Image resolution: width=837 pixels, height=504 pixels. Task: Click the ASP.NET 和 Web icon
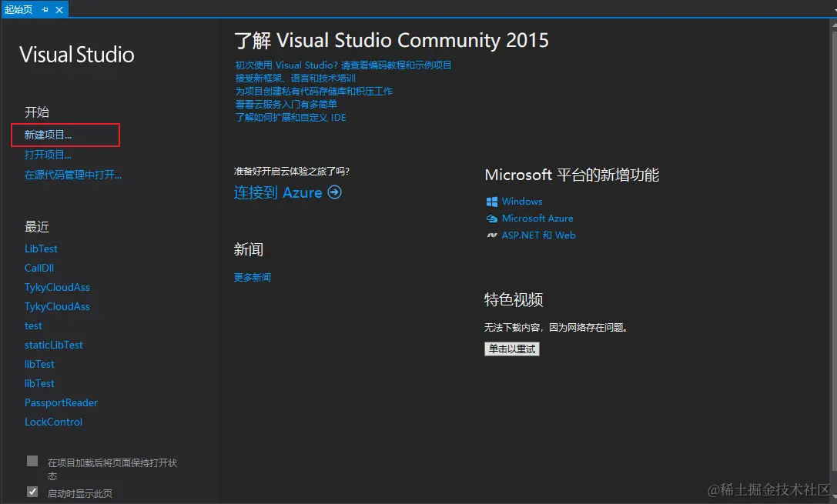tap(491, 235)
